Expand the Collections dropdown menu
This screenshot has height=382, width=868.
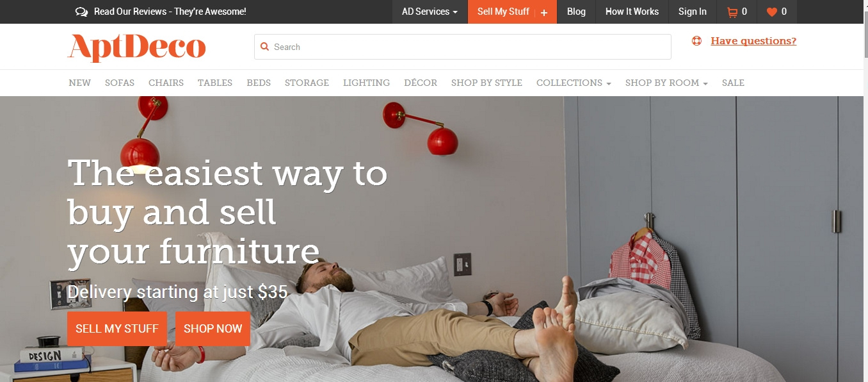pos(574,83)
